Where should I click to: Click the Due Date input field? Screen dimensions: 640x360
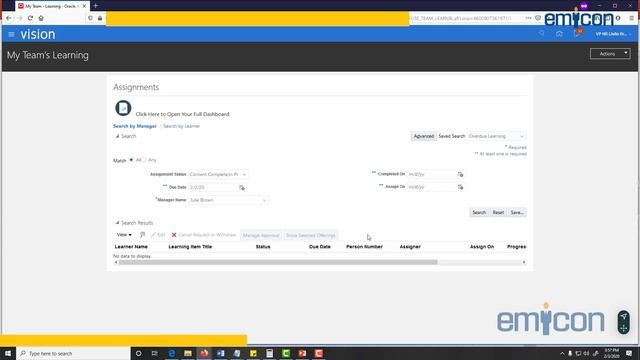coord(213,187)
